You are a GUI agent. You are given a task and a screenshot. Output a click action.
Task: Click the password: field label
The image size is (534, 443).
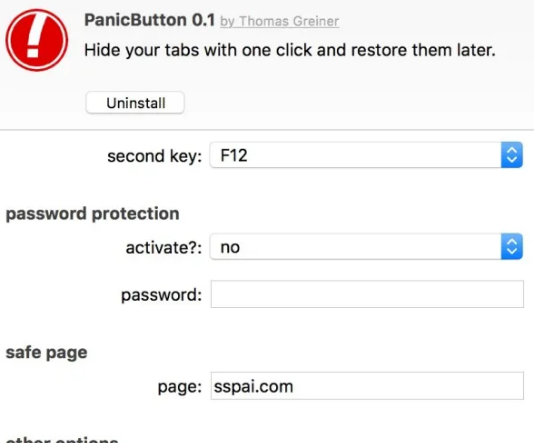[x=161, y=295]
